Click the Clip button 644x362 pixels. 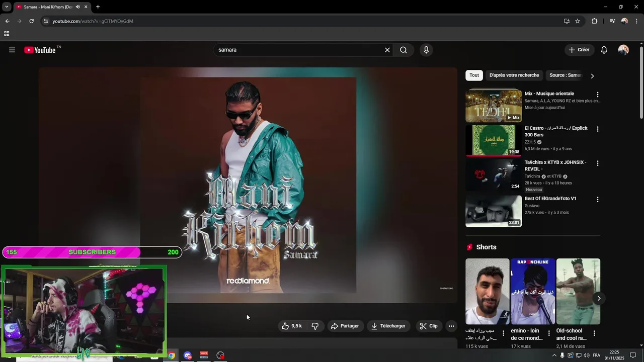[429, 326]
